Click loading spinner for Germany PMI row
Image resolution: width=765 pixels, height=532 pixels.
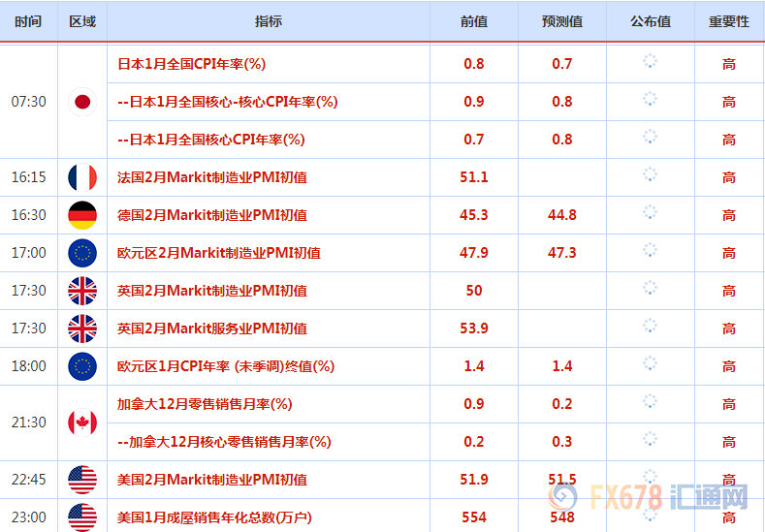[x=650, y=214]
